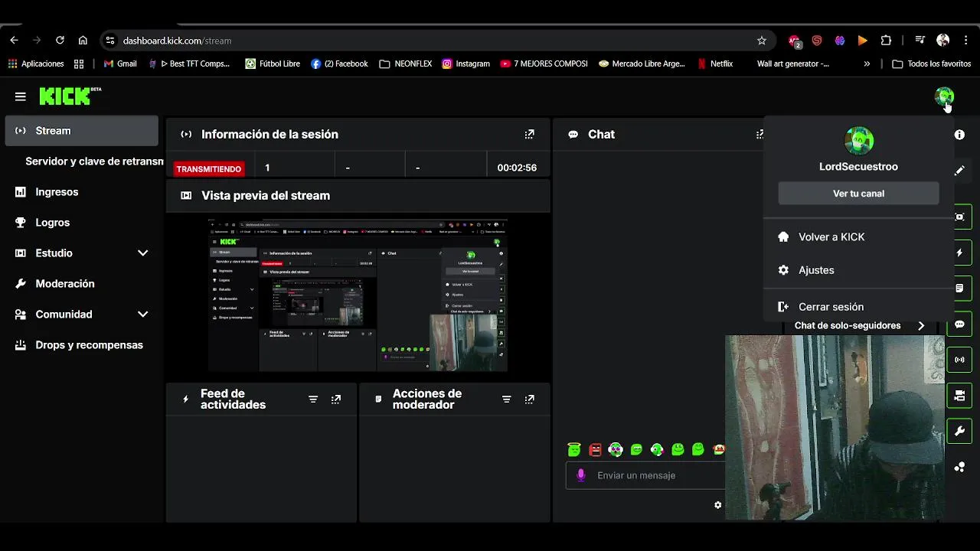Toggle the broadcast signal panel button
The image size is (980, 551).
[959, 360]
